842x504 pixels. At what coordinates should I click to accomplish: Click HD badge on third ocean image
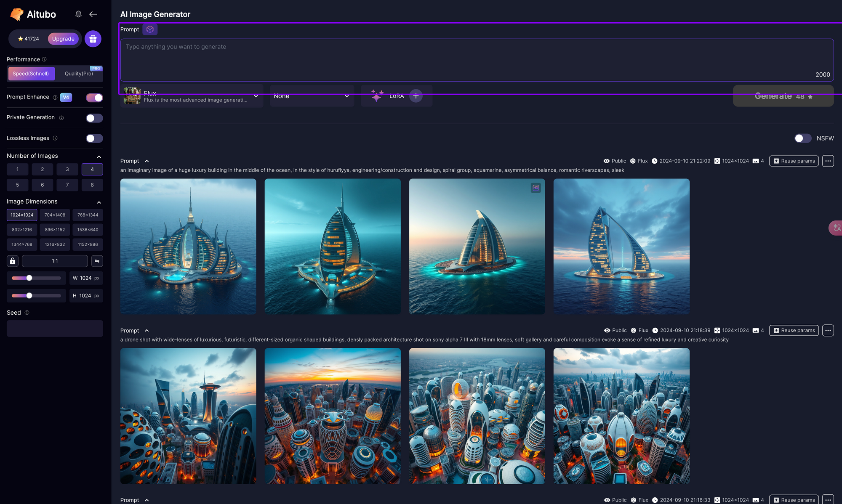click(536, 188)
